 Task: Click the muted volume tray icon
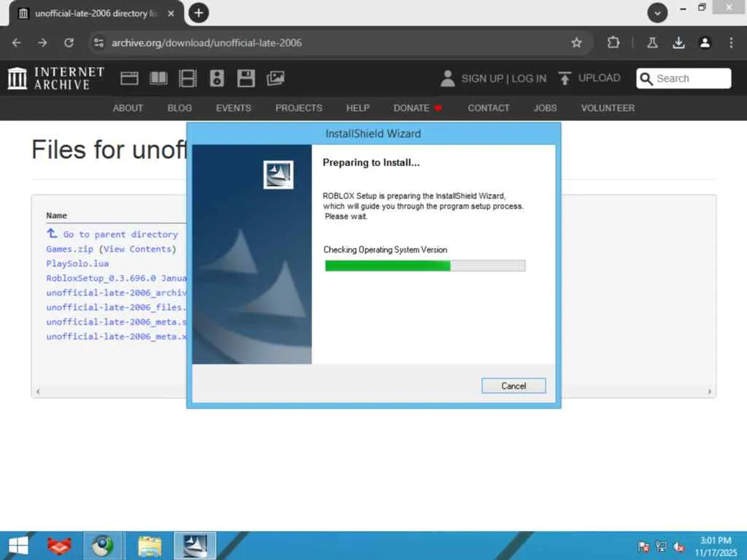(x=678, y=547)
